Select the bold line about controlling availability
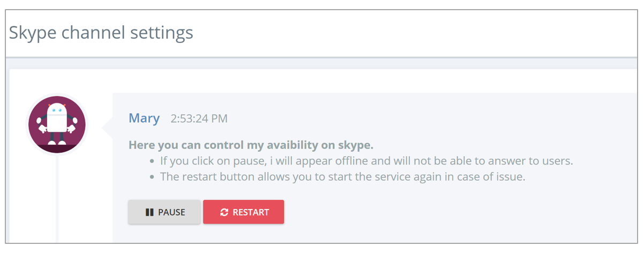644x253 pixels. [251, 145]
